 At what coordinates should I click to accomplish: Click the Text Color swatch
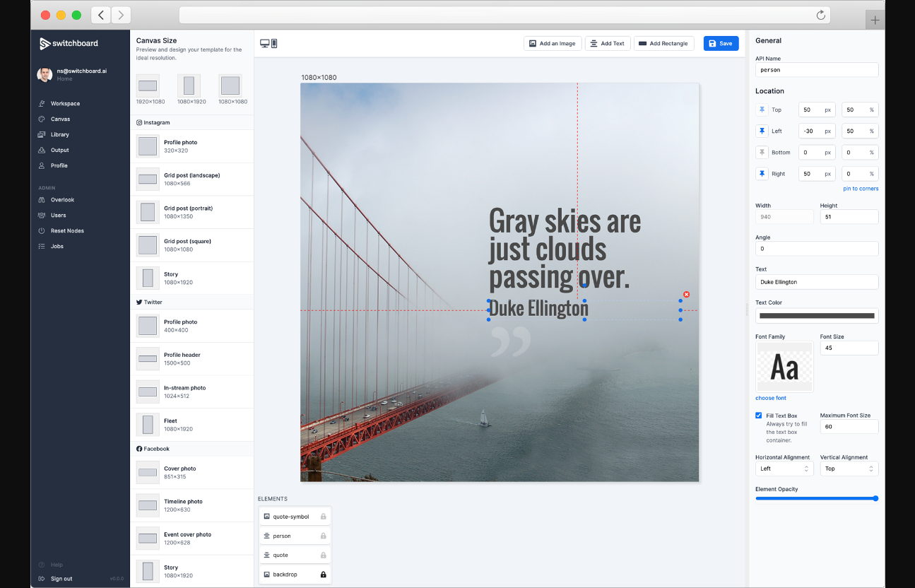816,316
